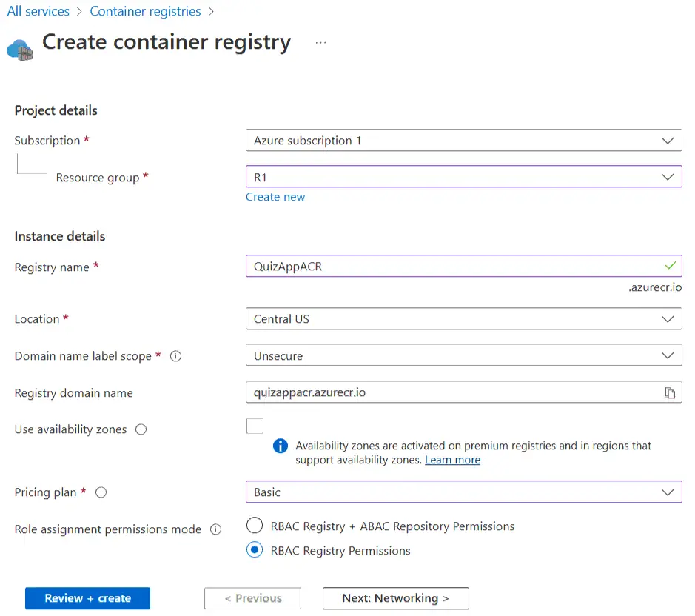Navigate to All services breadcrumb
The image size is (695, 616).
tap(38, 11)
